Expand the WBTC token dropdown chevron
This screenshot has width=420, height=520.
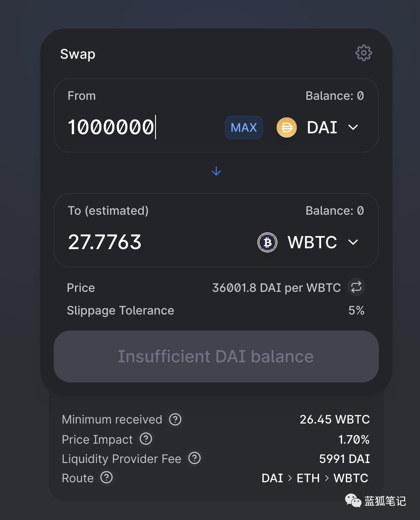click(353, 242)
